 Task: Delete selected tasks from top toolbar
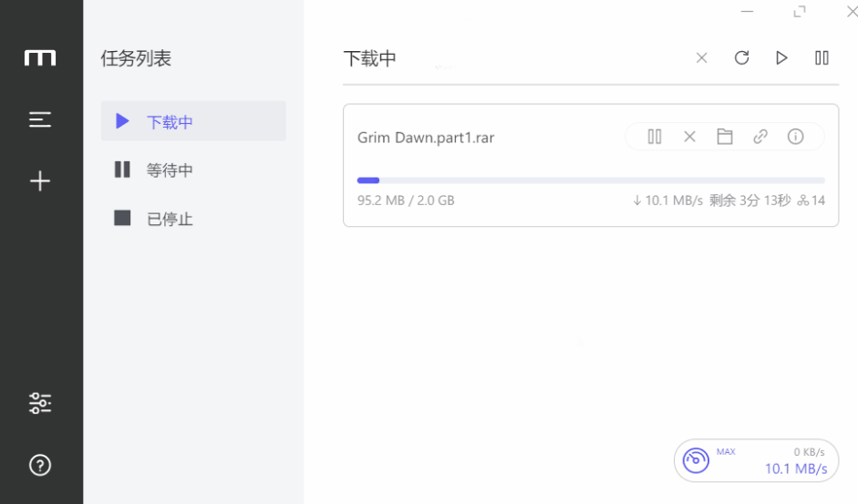(701, 58)
